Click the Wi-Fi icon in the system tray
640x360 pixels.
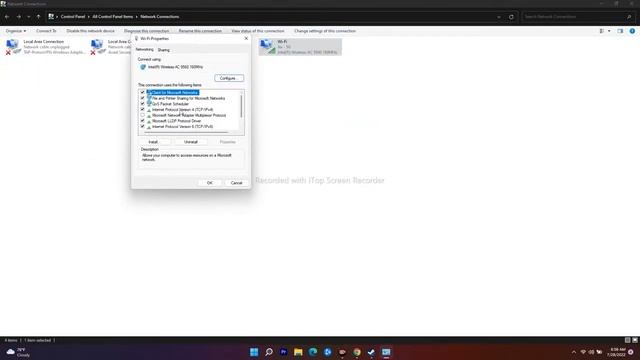pos(583,352)
